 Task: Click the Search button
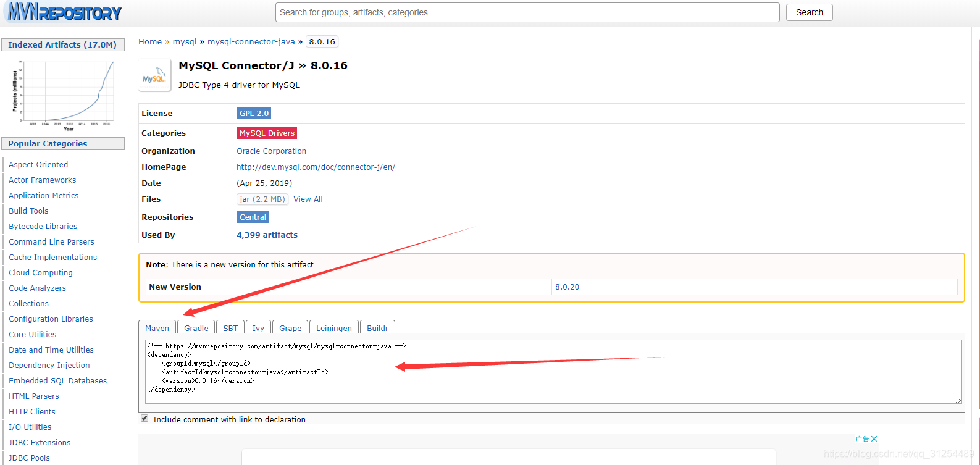click(809, 12)
